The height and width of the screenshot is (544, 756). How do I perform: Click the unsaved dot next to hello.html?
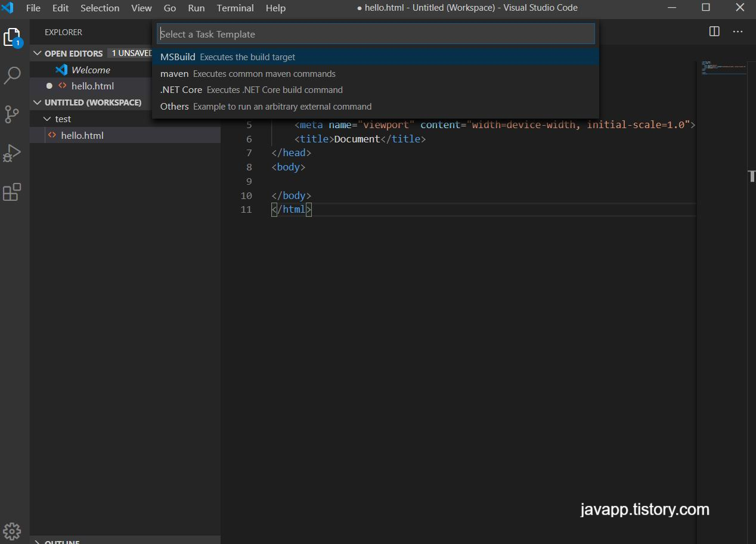click(49, 86)
